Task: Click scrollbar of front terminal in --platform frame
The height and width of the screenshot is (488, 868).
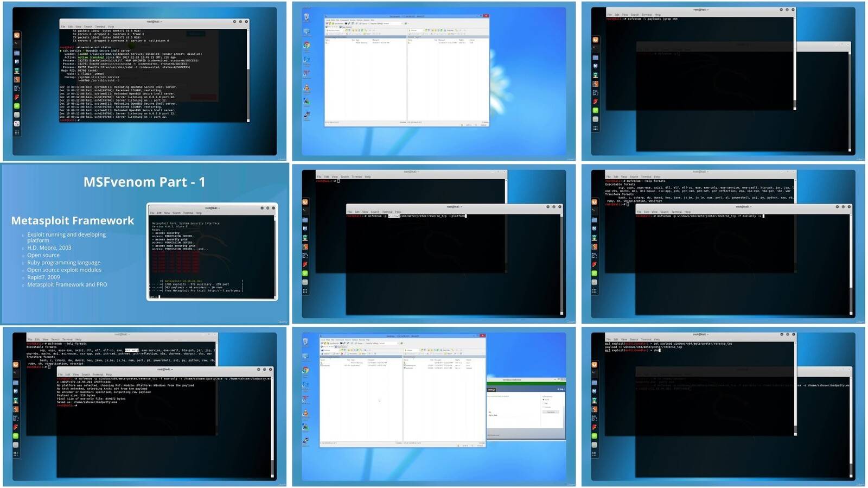Action: (561, 264)
